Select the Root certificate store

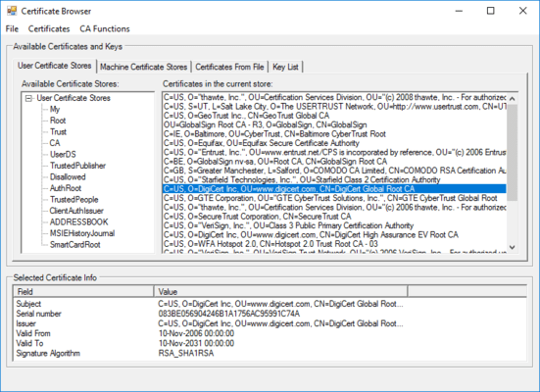58,121
